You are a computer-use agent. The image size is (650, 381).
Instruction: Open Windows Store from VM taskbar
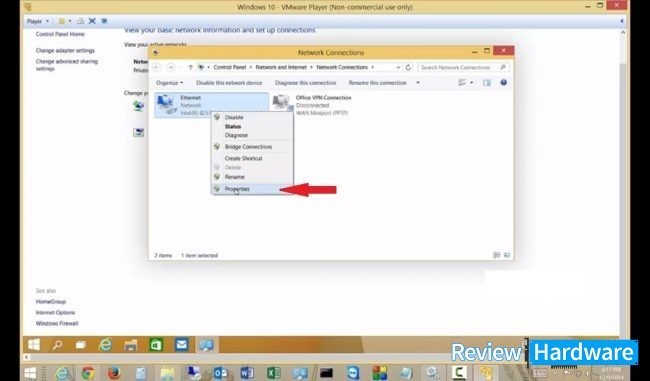click(x=156, y=345)
